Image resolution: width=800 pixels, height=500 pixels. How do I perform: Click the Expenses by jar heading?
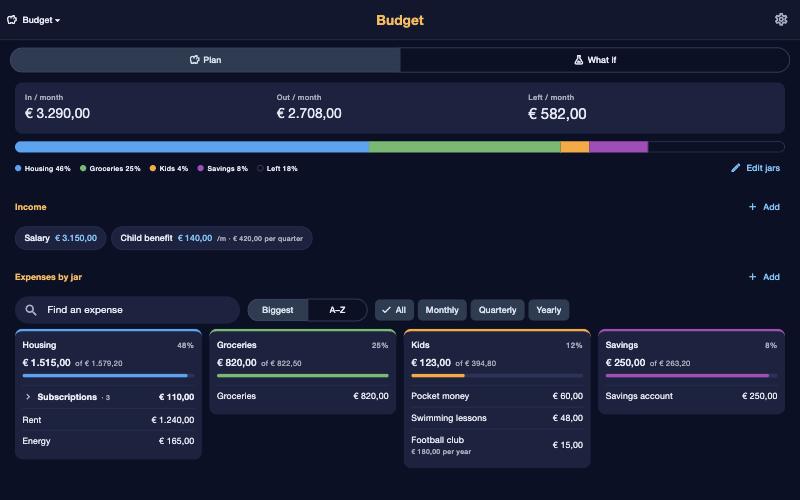pyautogui.click(x=48, y=277)
